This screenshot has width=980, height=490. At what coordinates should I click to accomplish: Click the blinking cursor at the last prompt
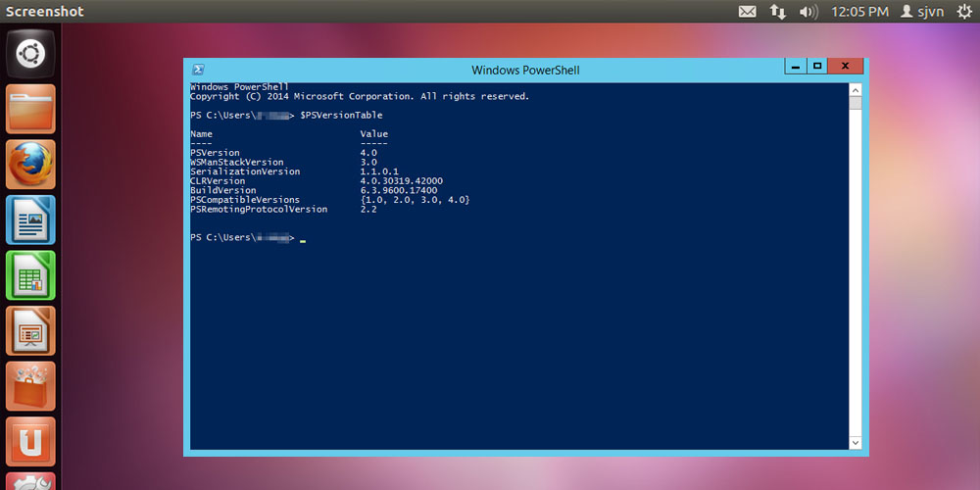pyautogui.click(x=303, y=241)
